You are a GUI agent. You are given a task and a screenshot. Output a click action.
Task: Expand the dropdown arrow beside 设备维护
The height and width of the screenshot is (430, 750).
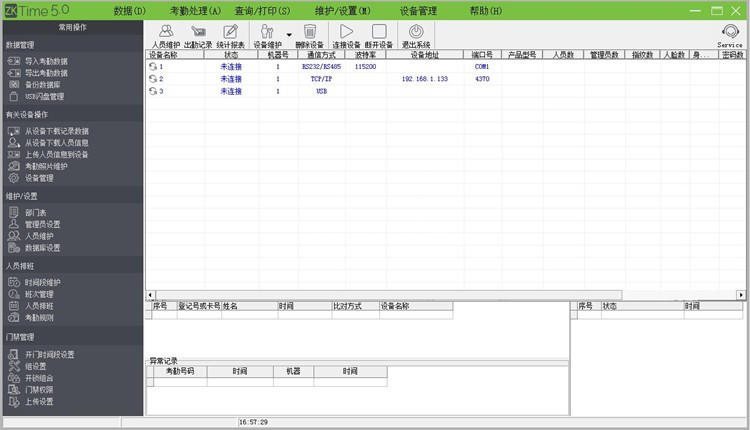pos(289,34)
